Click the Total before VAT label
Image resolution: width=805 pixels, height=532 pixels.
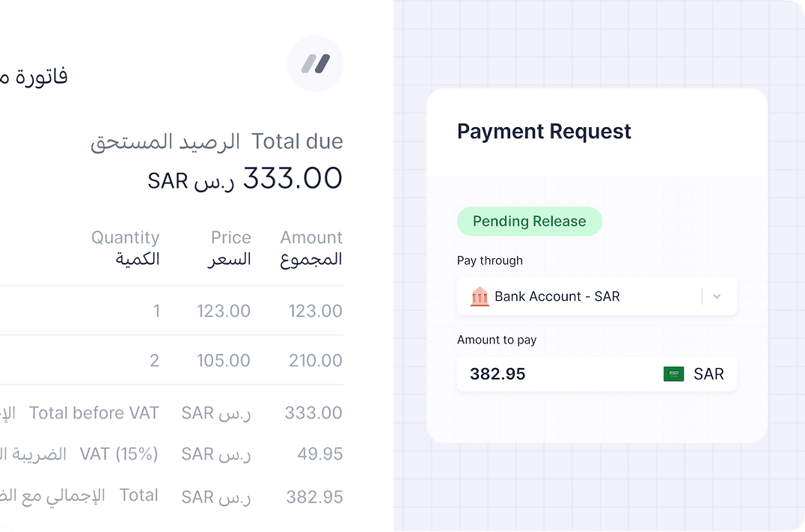[94, 413]
